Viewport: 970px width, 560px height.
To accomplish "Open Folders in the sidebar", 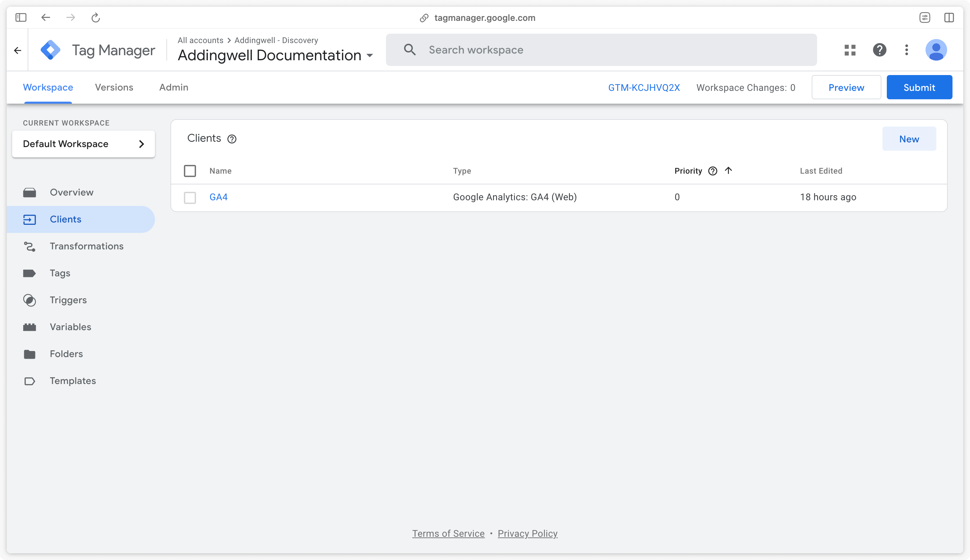I will (x=81, y=354).
